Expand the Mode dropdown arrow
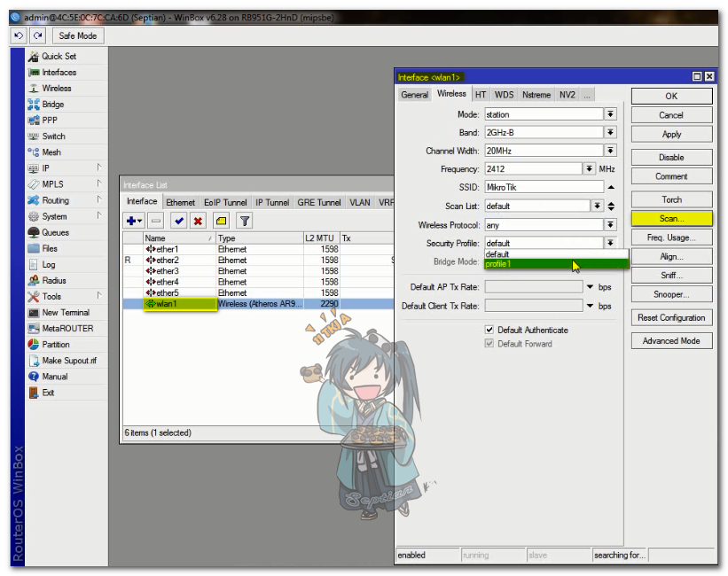 pyautogui.click(x=610, y=114)
